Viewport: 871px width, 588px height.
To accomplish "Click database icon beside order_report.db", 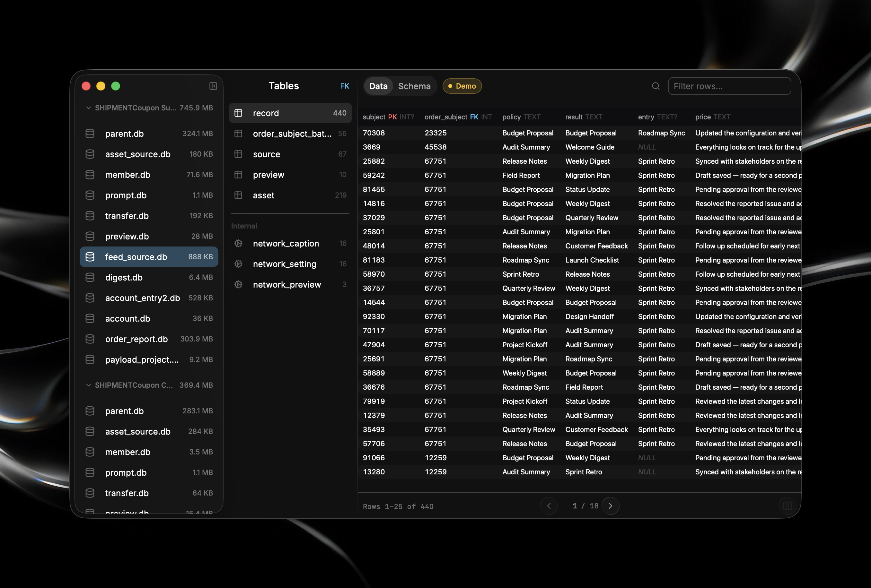I will [x=90, y=339].
